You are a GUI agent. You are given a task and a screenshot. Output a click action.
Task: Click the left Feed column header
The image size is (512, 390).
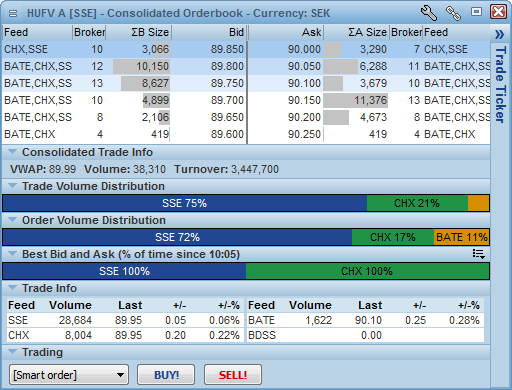pyautogui.click(x=37, y=32)
